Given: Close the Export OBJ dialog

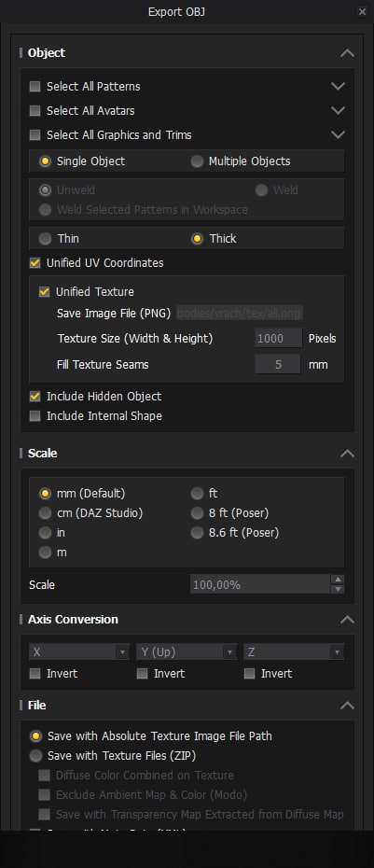Looking at the screenshot, I should 362,11.
